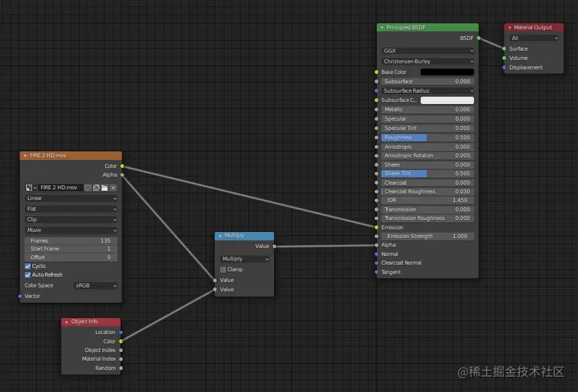Open the Linear interpolation dropdown
The width and height of the screenshot is (578, 392).
pyautogui.click(x=71, y=199)
